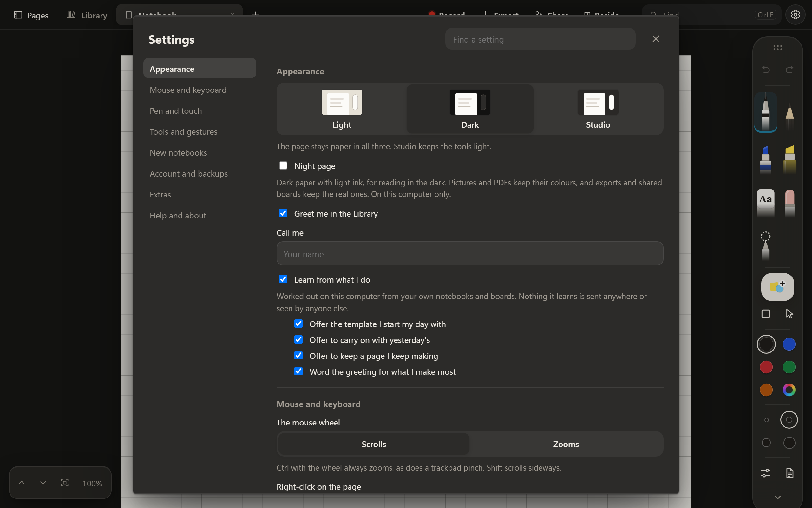The height and width of the screenshot is (508, 812).
Task: Open the gear settings icon
Action: 795,15
